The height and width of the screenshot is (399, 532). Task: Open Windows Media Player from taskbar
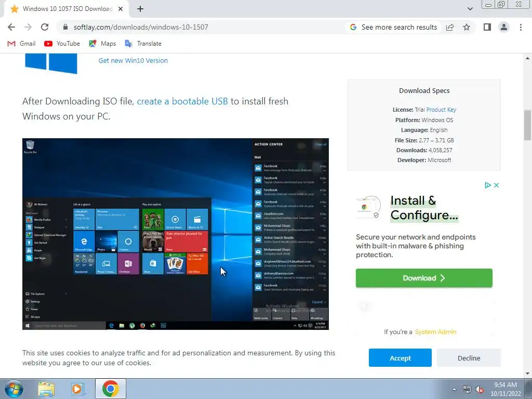[77, 389]
